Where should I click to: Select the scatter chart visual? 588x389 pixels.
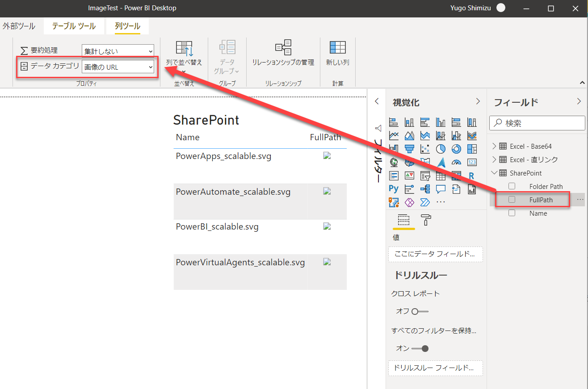[x=425, y=149]
